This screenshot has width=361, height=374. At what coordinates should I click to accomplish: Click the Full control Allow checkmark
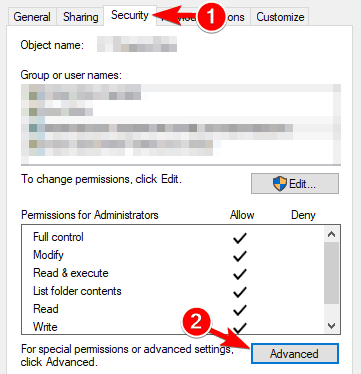pos(240,238)
